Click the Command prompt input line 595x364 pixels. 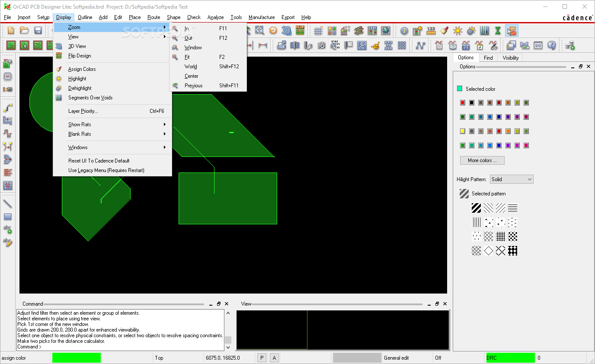(x=120, y=347)
